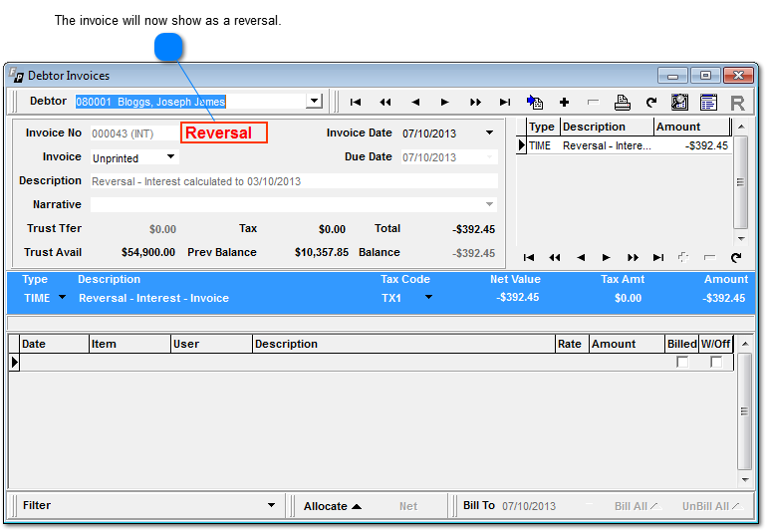This screenshot has height=532, width=767.
Task: Click the large R reversal icon
Action: (x=737, y=102)
